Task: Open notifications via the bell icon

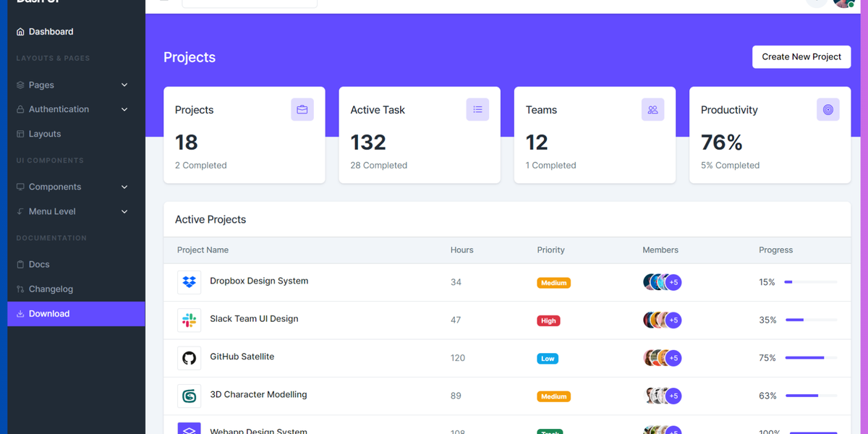Action: [816, 3]
